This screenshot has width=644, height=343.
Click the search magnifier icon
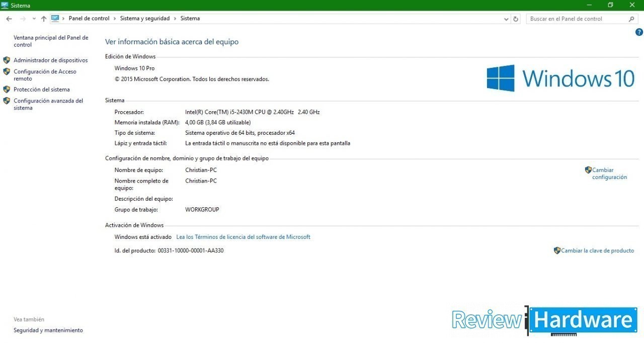click(x=632, y=19)
